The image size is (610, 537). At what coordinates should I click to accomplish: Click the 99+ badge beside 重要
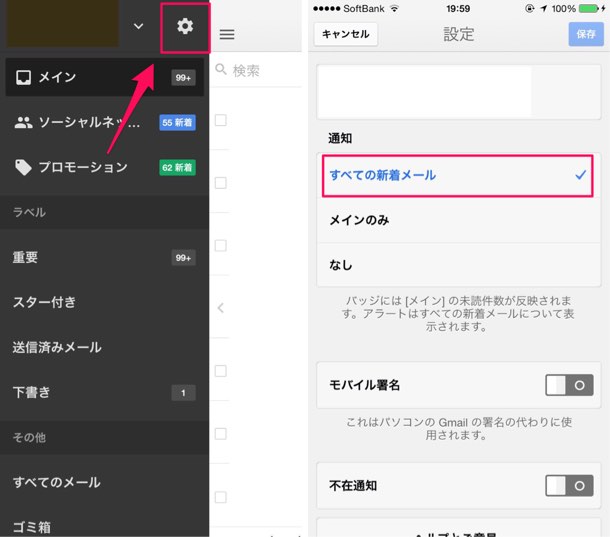(183, 258)
